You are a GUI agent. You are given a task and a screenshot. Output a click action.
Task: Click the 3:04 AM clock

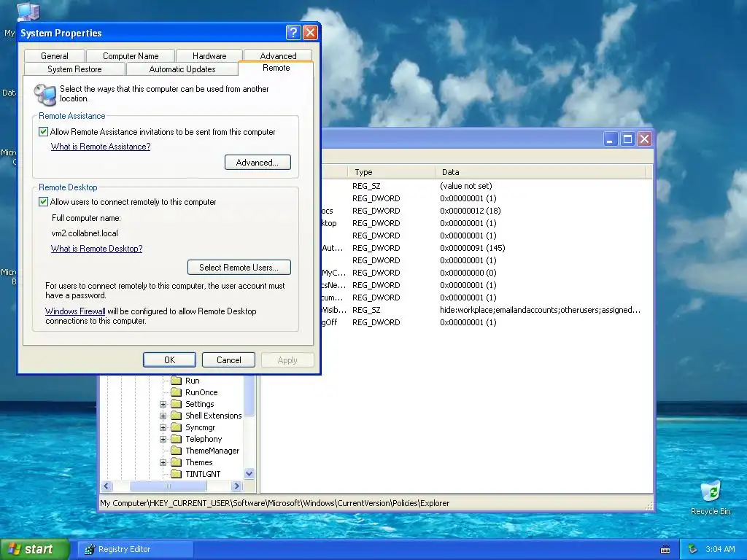tap(720, 549)
